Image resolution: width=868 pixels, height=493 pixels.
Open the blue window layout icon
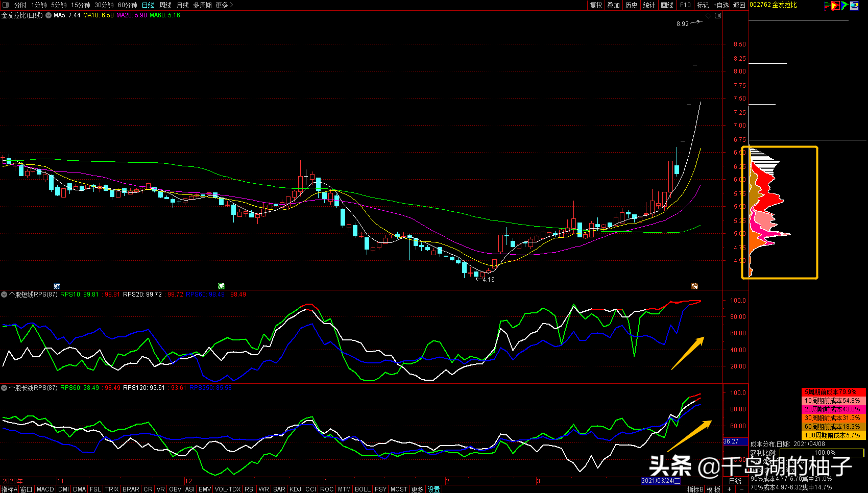tap(854, 6)
